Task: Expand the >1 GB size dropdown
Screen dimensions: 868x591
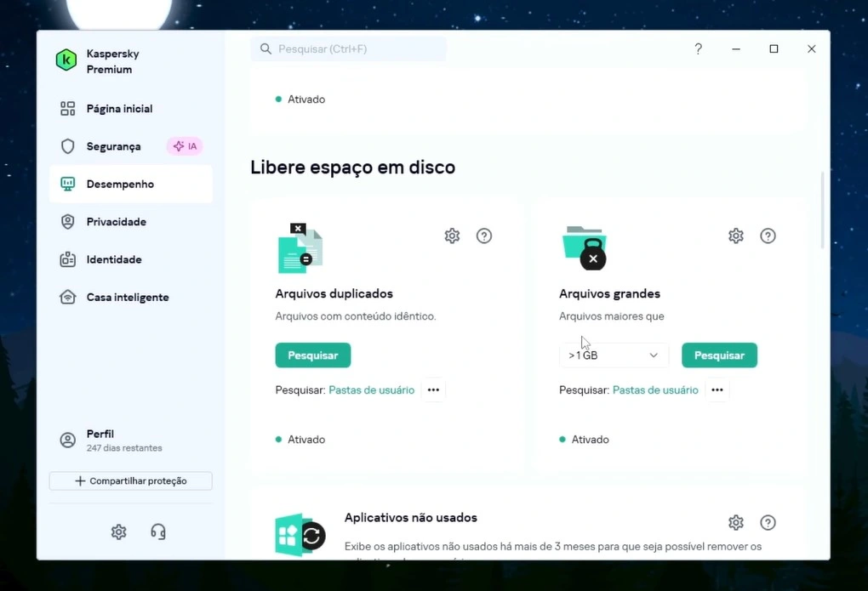Action: point(614,355)
